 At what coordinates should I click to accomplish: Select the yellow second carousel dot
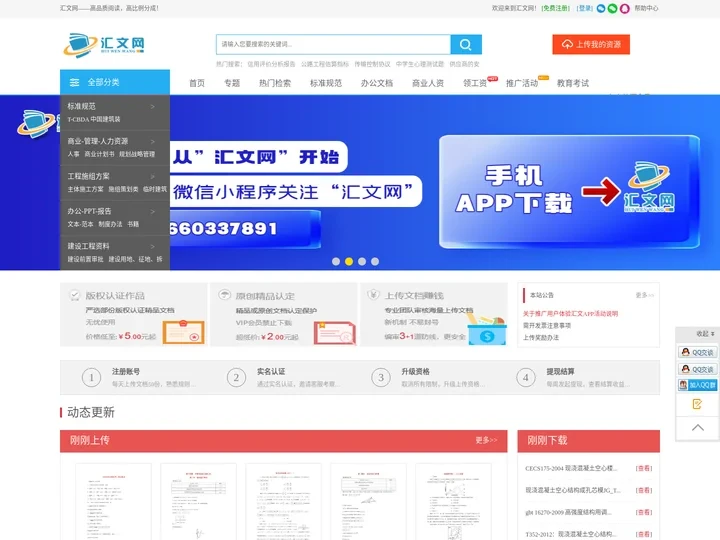tap(349, 261)
